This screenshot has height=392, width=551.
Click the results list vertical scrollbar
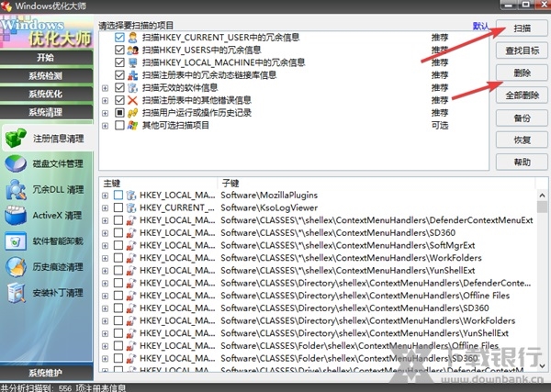click(542, 275)
